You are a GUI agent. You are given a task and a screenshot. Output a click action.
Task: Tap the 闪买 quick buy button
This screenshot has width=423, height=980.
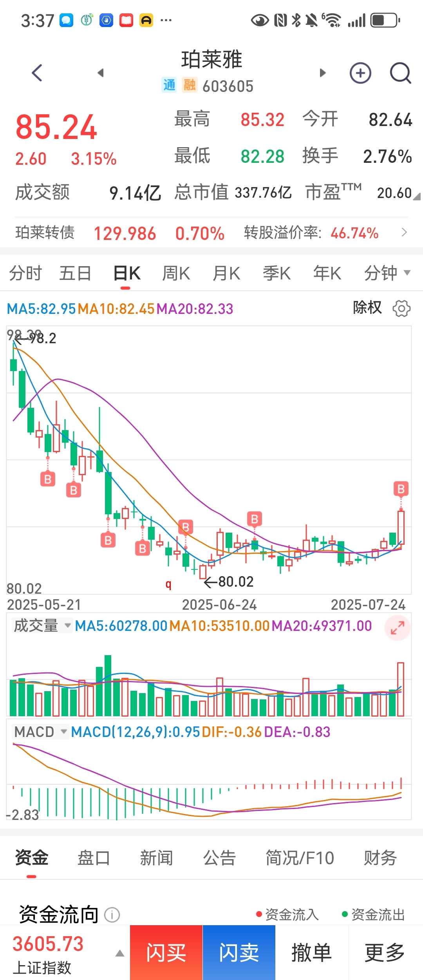point(166,953)
